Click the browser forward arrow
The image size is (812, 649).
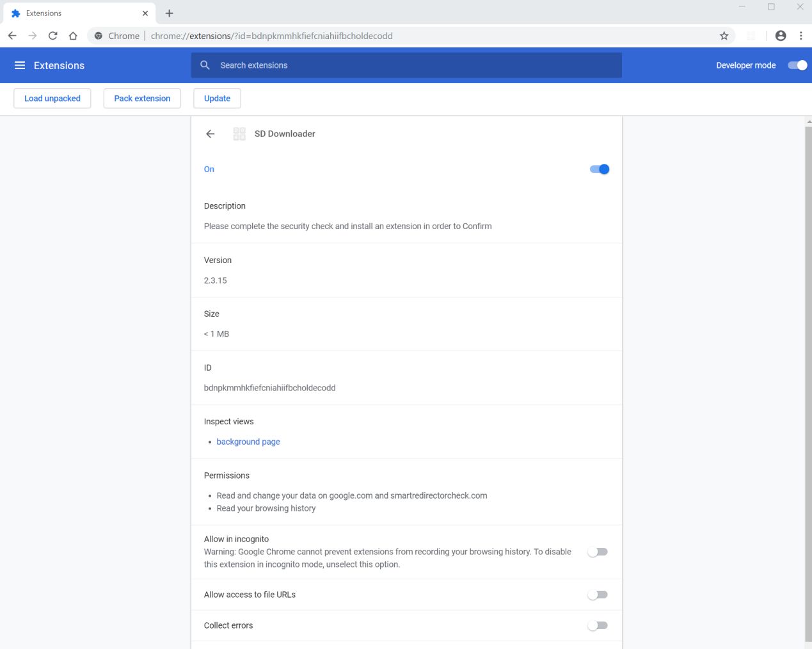click(33, 36)
